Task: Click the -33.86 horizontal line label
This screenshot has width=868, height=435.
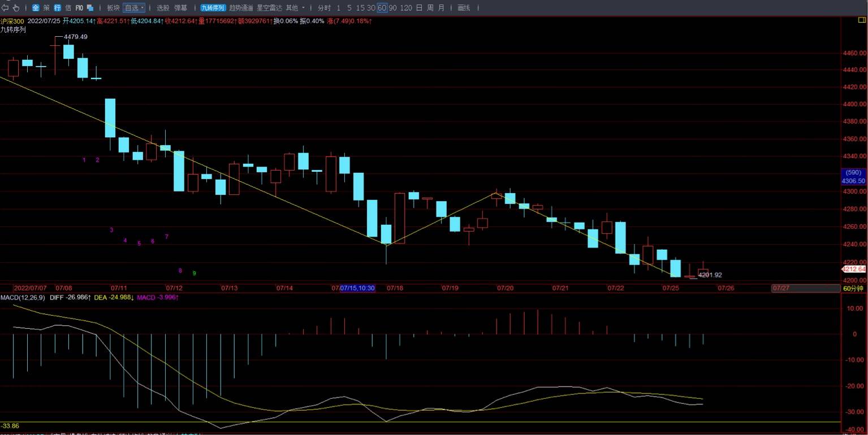Action: click(x=10, y=425)
